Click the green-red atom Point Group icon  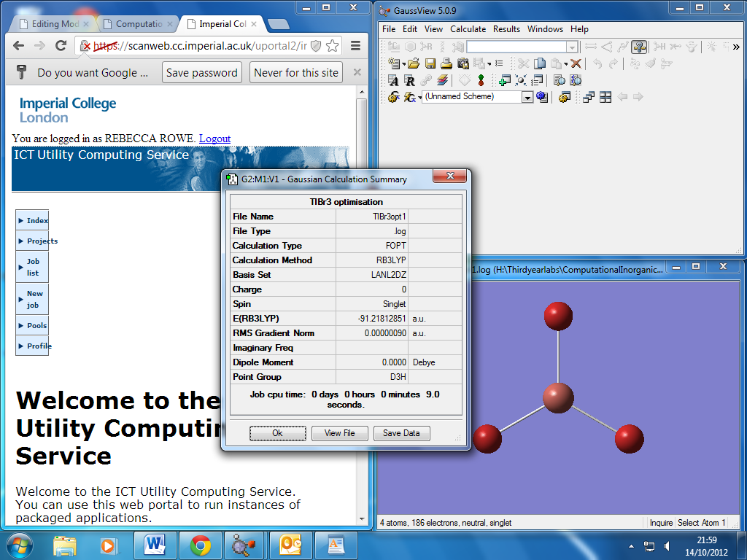481,80
